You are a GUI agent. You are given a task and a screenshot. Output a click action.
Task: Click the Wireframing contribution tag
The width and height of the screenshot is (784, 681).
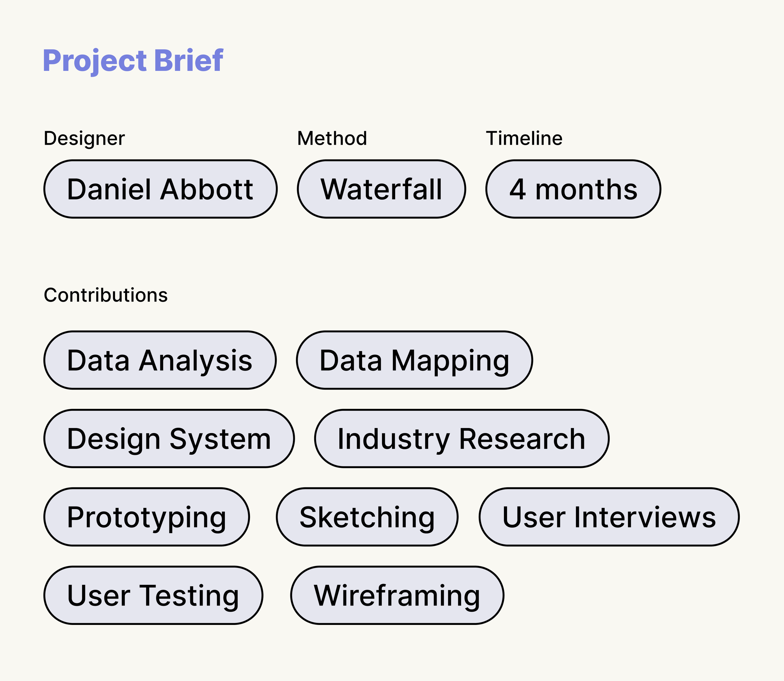point(397,595)
